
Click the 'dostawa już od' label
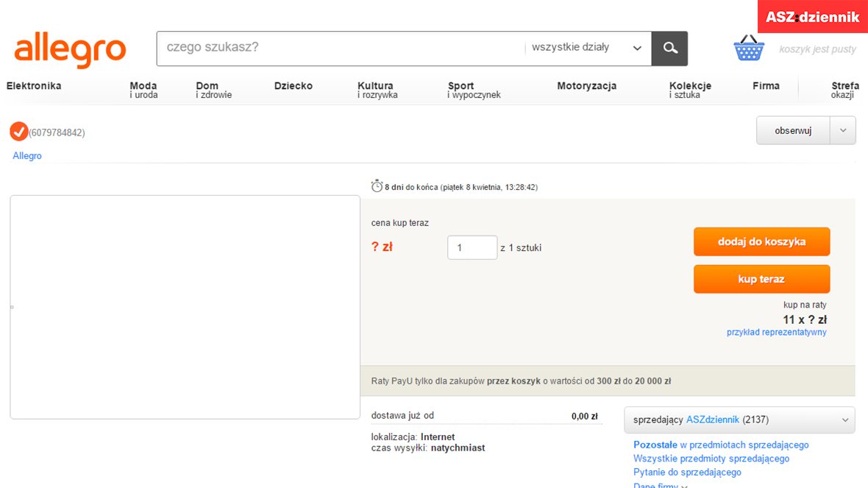(x=402, y=415)
